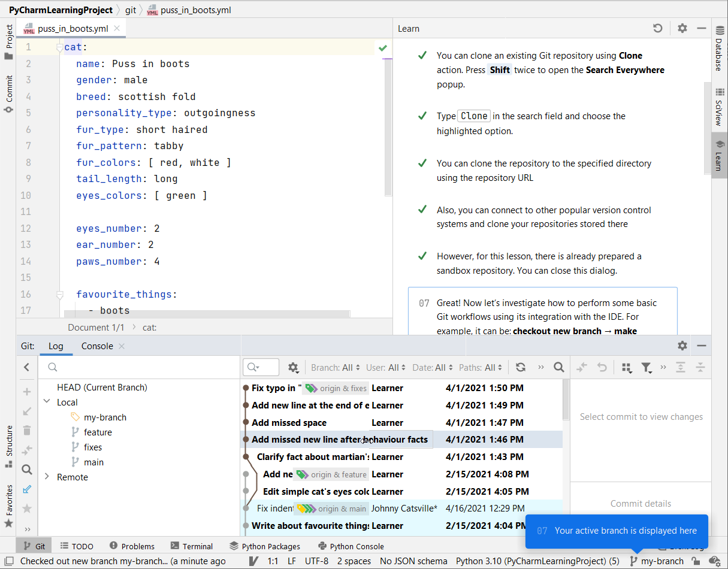The width and height of the screenshot is (728, 569).
Task: Click the restart lesson icon in Learn panel
Action: [657, 28]
